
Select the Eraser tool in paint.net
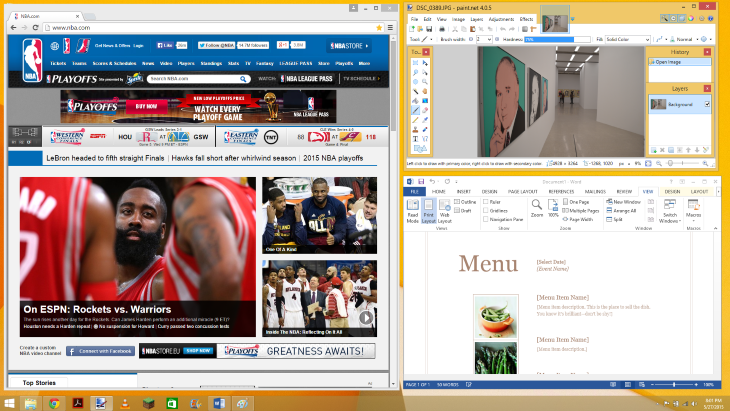425,110
